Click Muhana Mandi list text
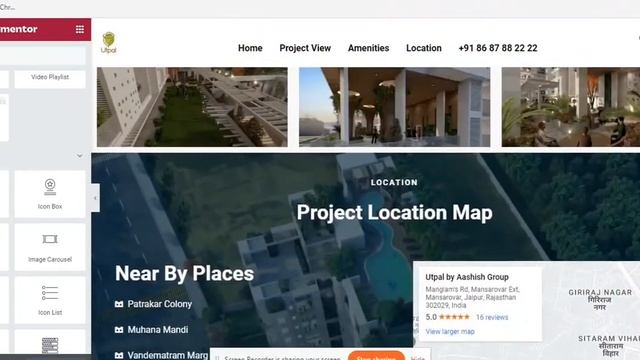This screenshot has width=640, height=360. [x=158, y=330]
